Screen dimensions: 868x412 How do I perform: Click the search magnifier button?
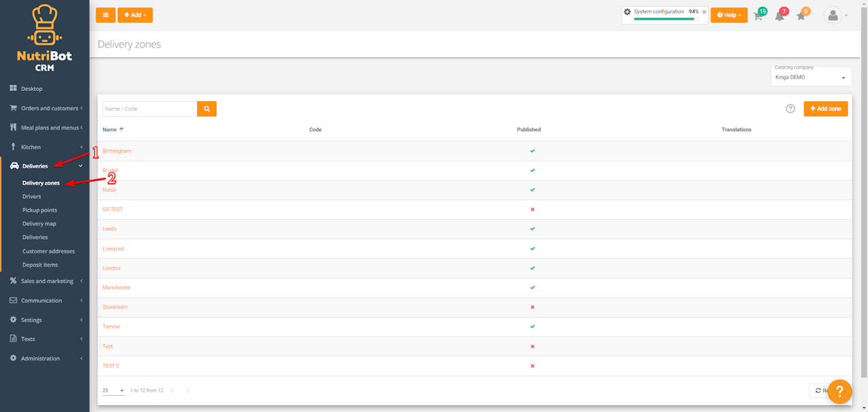pyautogui.click(x=207, y=109)
